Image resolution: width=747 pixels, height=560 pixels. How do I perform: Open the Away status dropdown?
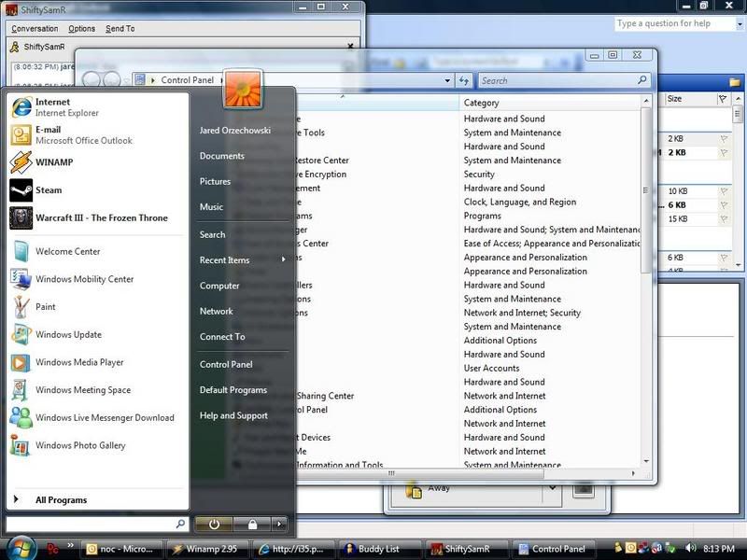[x=552, y=488]
